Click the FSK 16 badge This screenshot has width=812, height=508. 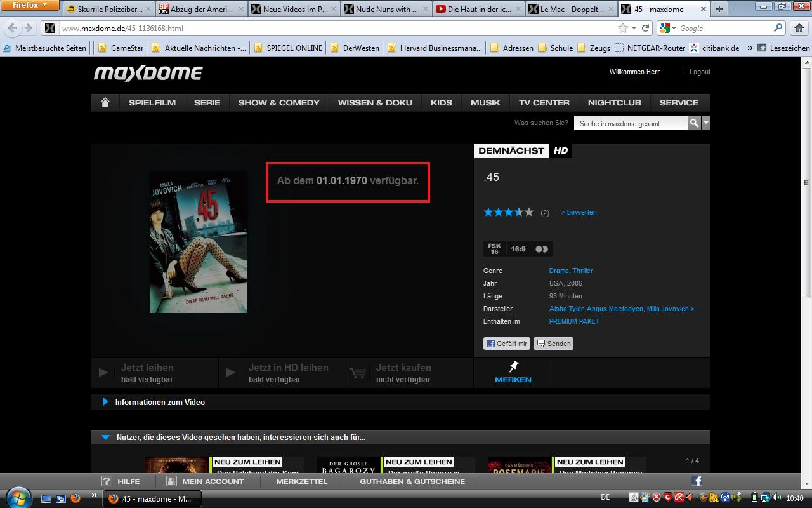click(494, 249)
